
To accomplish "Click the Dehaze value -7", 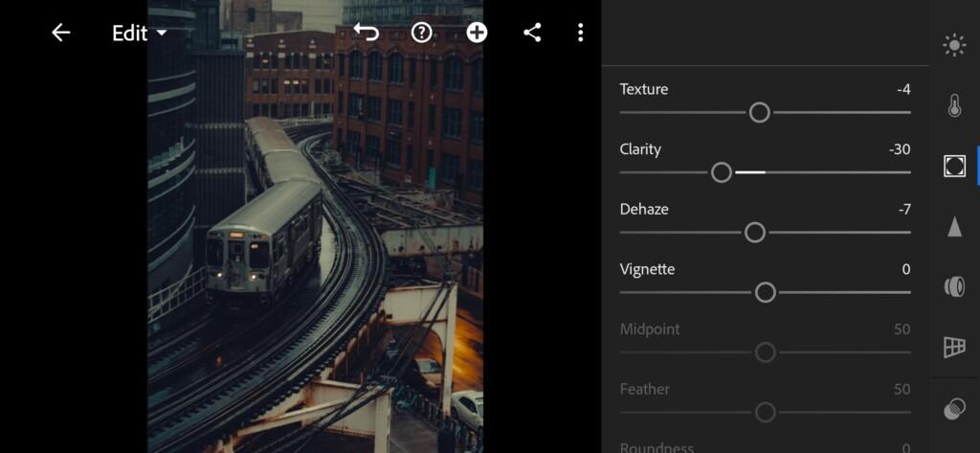I will pos(904,210).
